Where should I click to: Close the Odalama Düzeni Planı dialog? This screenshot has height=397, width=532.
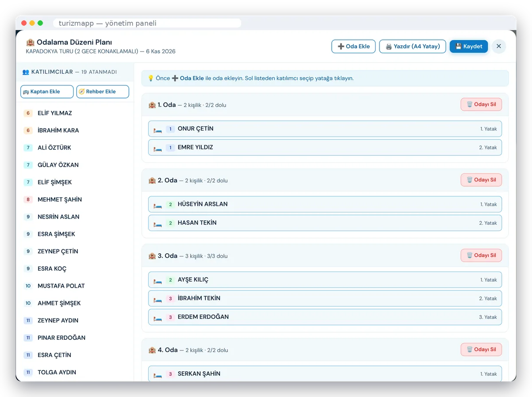[499, 47]
